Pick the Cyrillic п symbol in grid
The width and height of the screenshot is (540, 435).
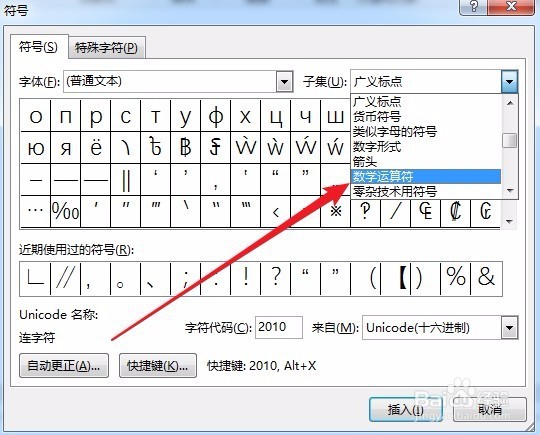tap(65, 116)
